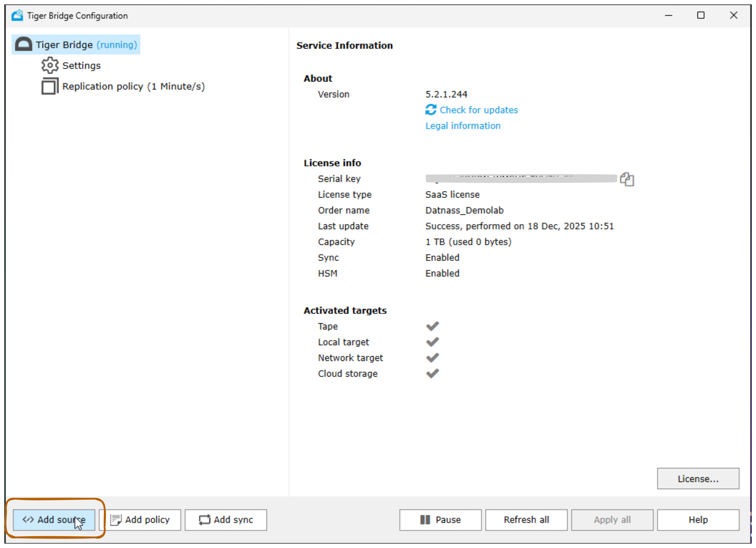Click the Refresh all button
The height and width of the screenshot is (548, 756).
[526, 520]
